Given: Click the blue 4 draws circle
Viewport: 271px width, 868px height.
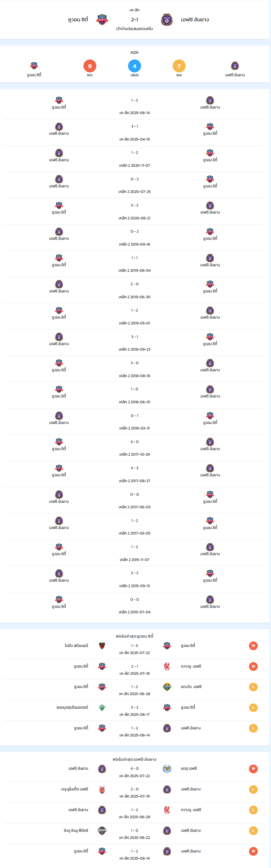Looking at the screenshot, I should click(x=135, y=66).
